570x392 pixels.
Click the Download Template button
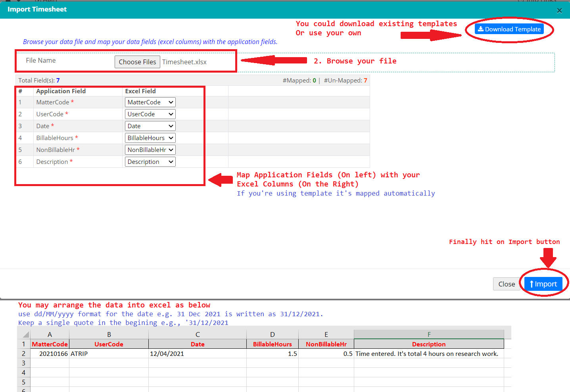tap(509, 29)
